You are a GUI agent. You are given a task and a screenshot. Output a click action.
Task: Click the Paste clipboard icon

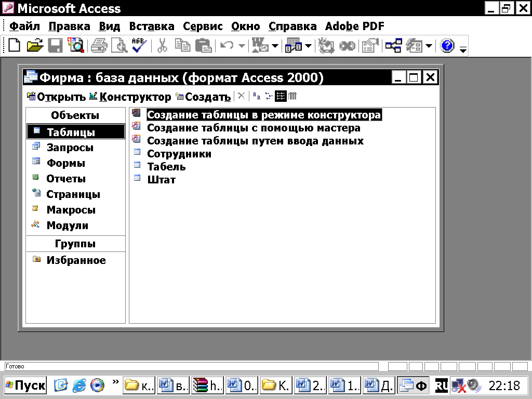204,46
